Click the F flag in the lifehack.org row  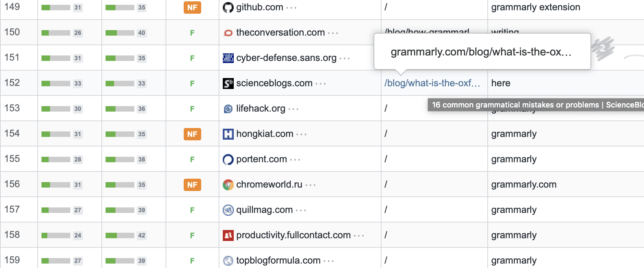(x=192, y=109)
